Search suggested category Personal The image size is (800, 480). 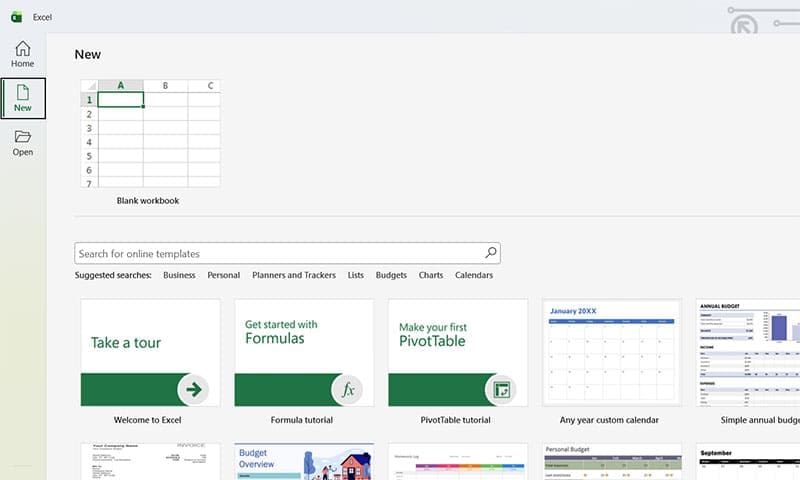point(223,275)
